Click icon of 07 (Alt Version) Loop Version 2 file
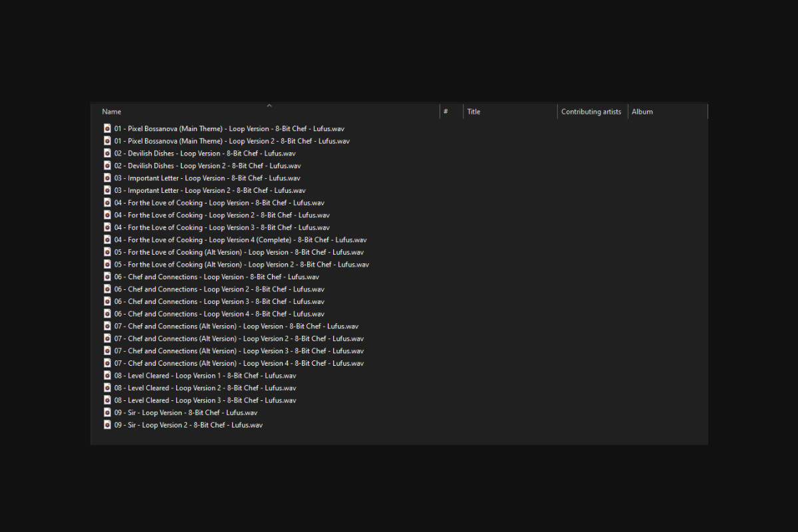This screenshot has width=798, height=532. (x=107, y=338)
